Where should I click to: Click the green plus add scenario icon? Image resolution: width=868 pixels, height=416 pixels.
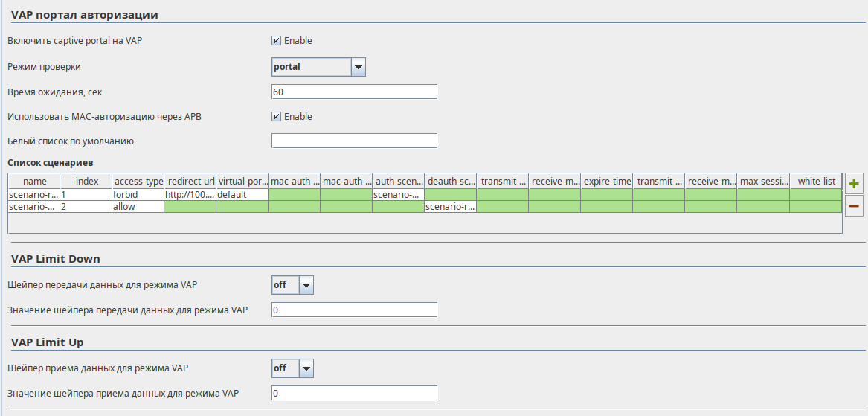854,183
